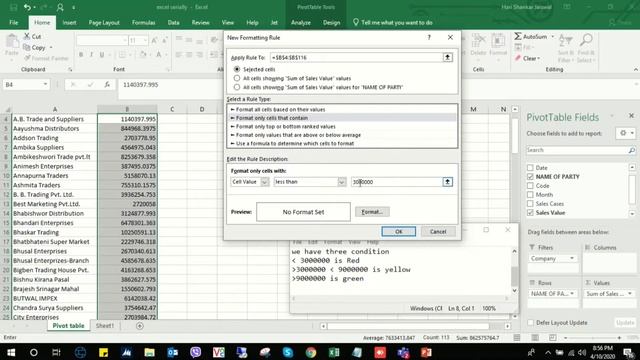Select the 'Selected cells' radio button
The width and height of the screenshot is (640, 360).
pos(237,69)
